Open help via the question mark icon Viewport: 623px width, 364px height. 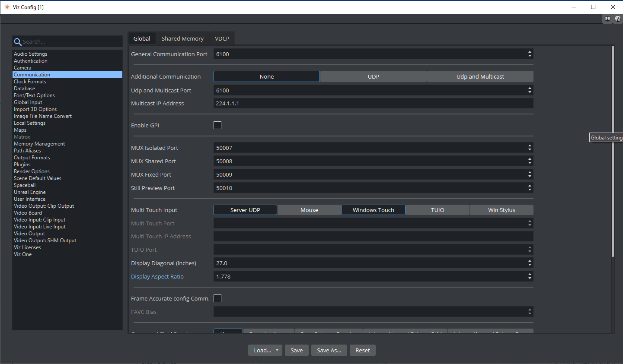point(617,19)
